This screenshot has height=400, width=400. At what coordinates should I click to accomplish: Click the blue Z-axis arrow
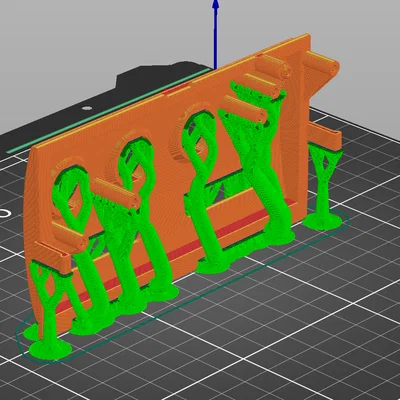(216, 34)
